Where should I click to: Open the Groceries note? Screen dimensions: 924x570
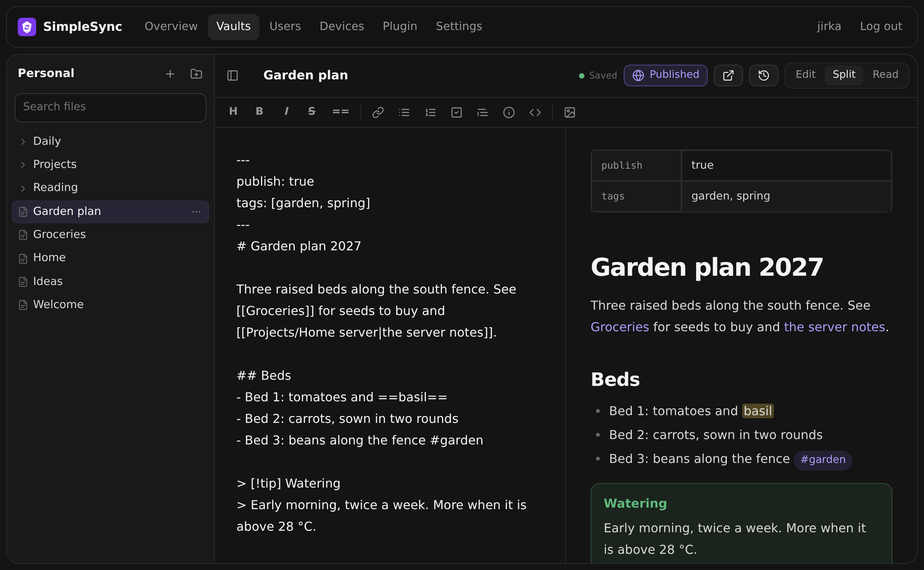click(x=110, y=235)
